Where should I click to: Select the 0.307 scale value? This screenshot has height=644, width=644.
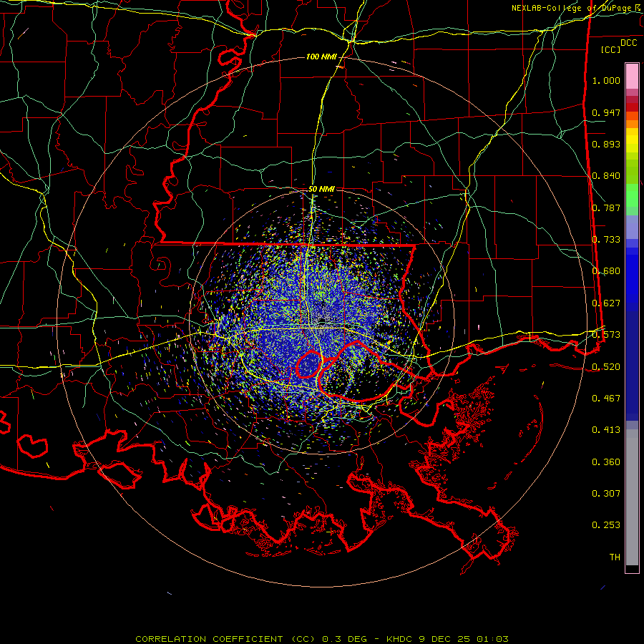click(x=606, y=494)
